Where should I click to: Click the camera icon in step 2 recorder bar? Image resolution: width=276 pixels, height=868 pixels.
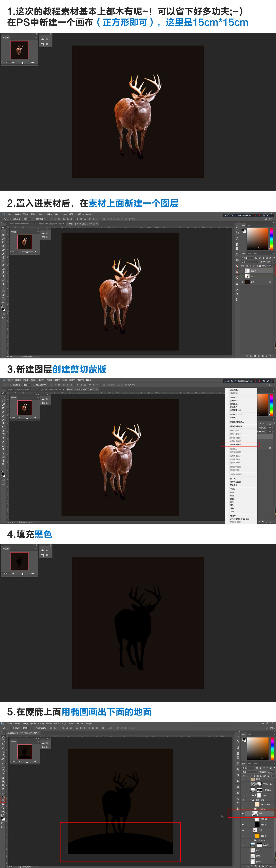[x=264, y=216]
